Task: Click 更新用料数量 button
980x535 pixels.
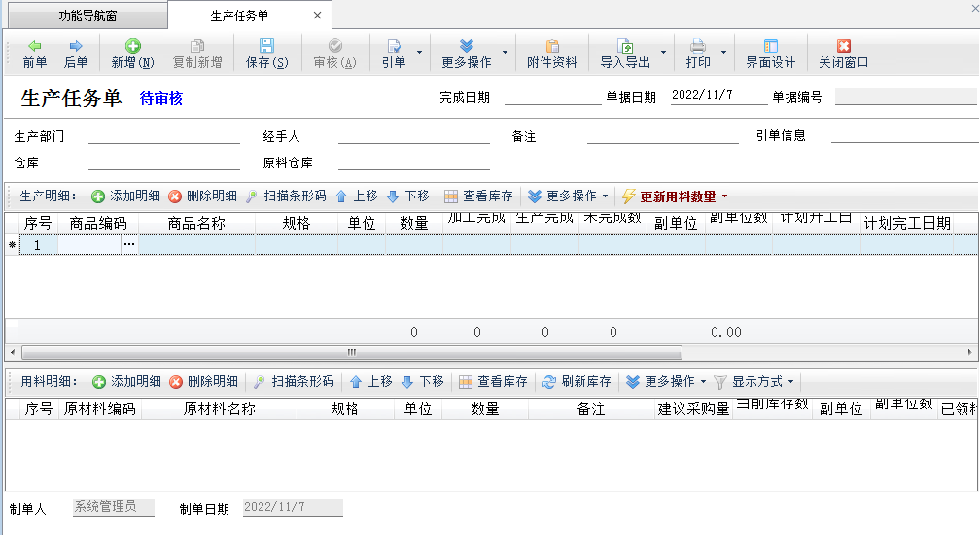Action: point(676,196)
